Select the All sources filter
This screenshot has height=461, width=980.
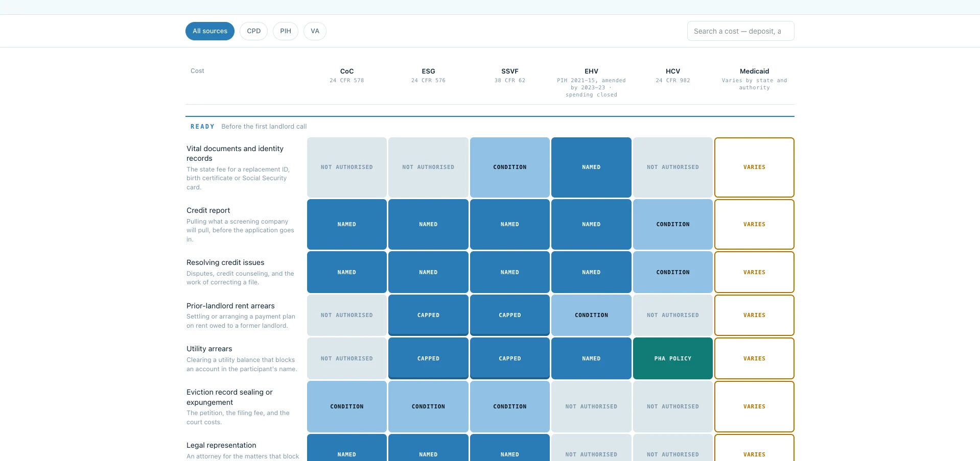coord(210,31)
